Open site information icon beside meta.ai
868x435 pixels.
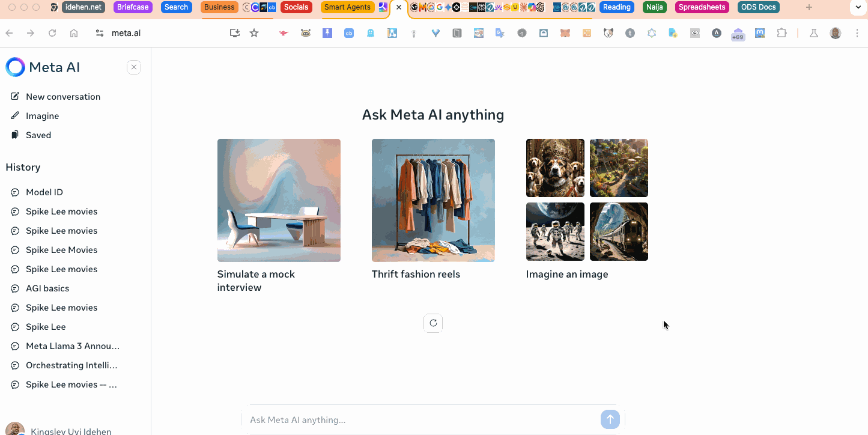[100, 33]
